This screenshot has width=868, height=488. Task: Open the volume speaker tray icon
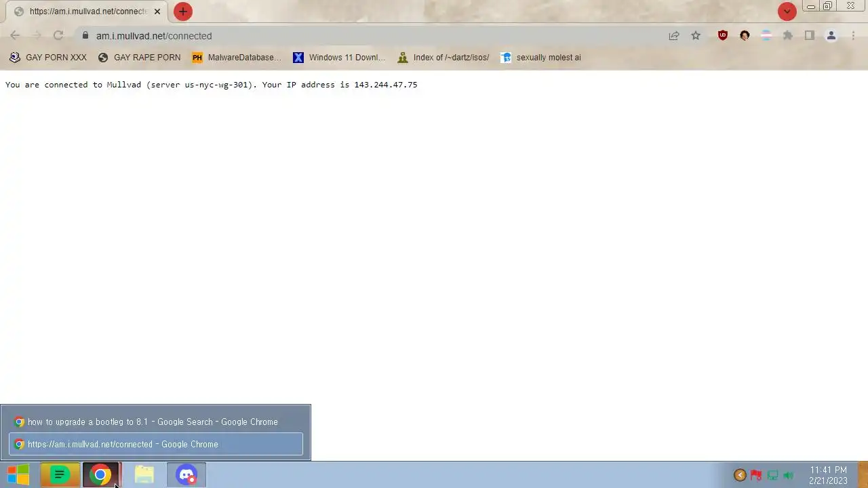789,475
